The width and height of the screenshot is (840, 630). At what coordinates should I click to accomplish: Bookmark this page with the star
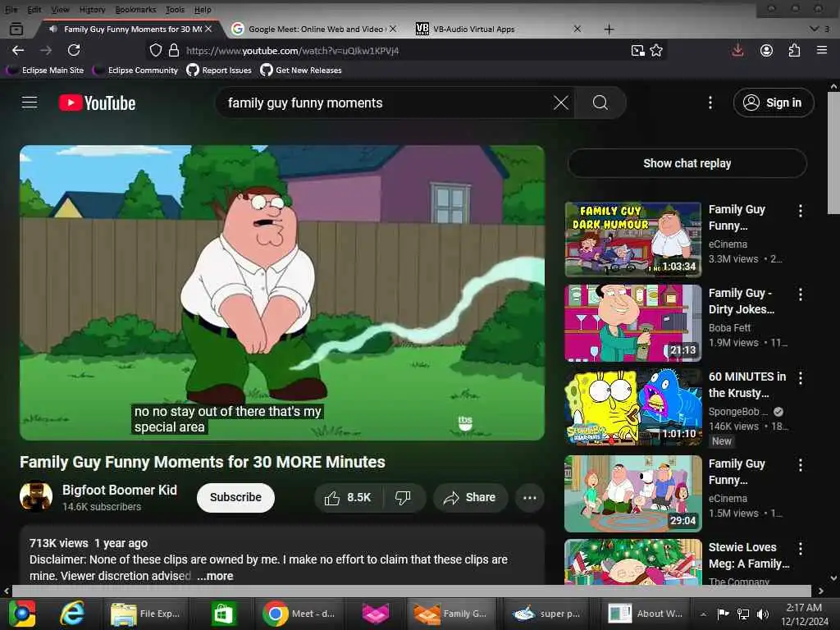coord(656,50)
